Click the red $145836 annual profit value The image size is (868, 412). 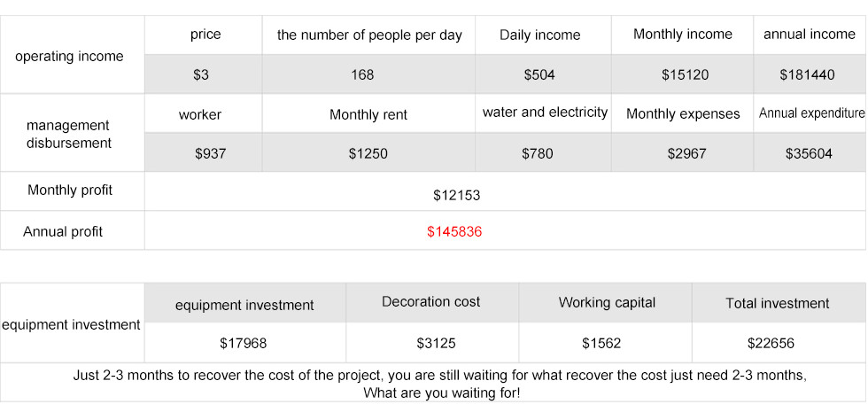pyautogui.click(x=453, y=232)
